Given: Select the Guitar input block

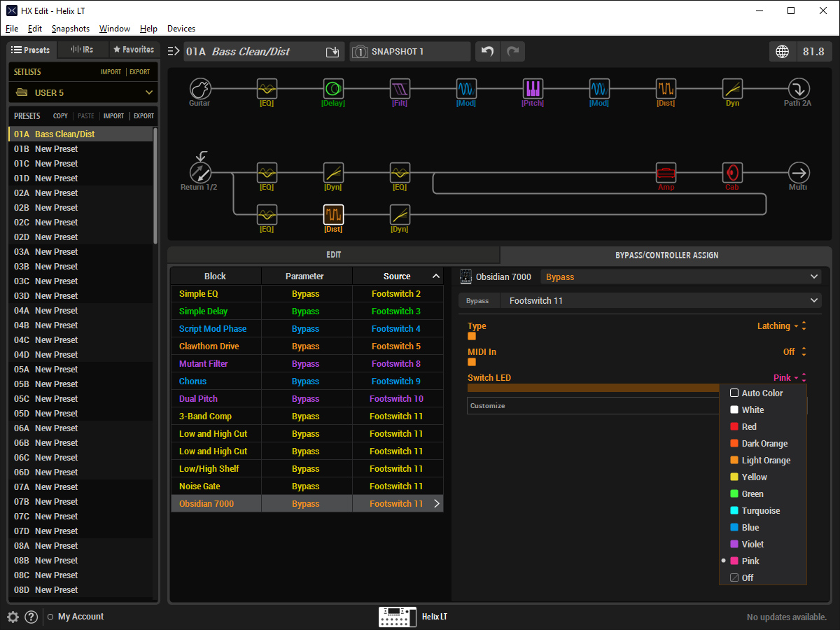Looking at the screenshot, I should click(x=200, y=89).
